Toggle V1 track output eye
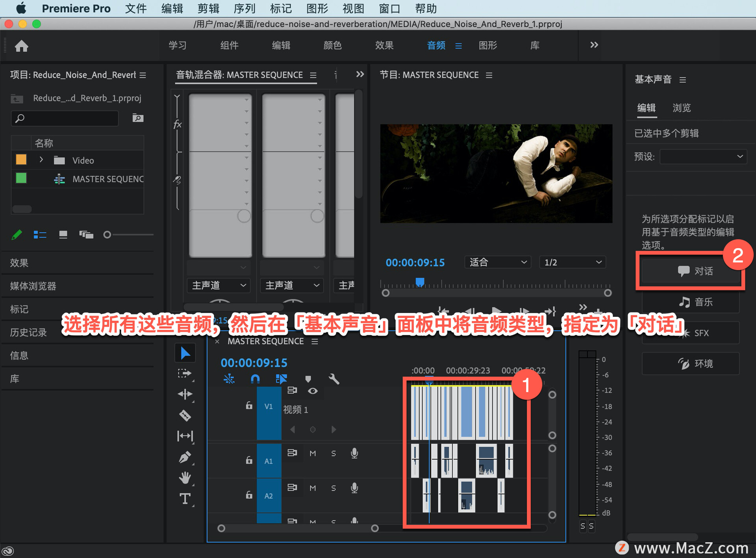The width and height of the screenshot is (756, 558). pyautogui.click(x=313, y=391)
